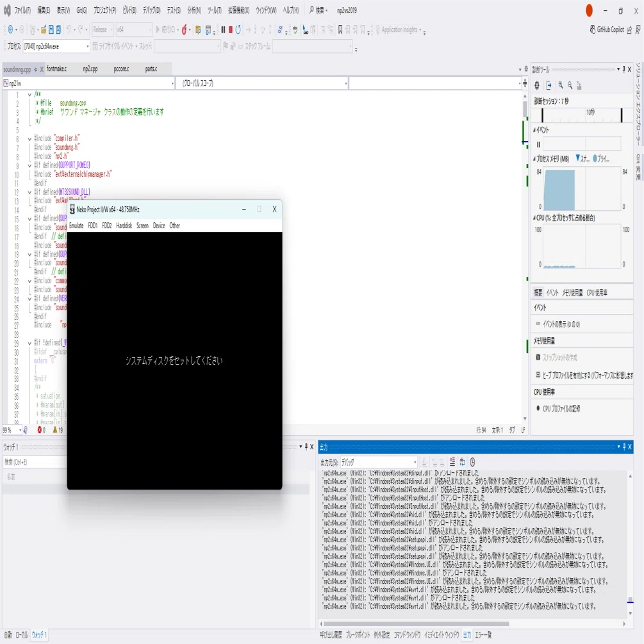Open diagnostic tools settings gear icon

537,85
